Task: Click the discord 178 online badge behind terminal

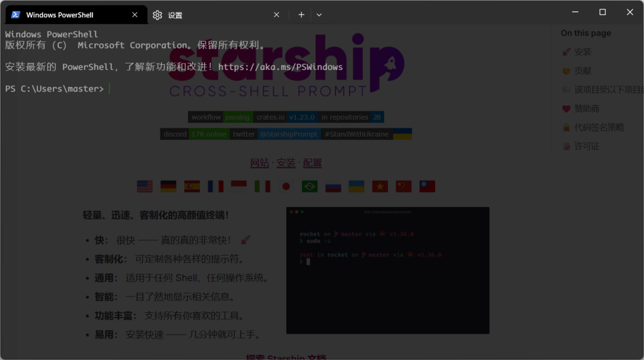Action: click(x=195, y=134)
